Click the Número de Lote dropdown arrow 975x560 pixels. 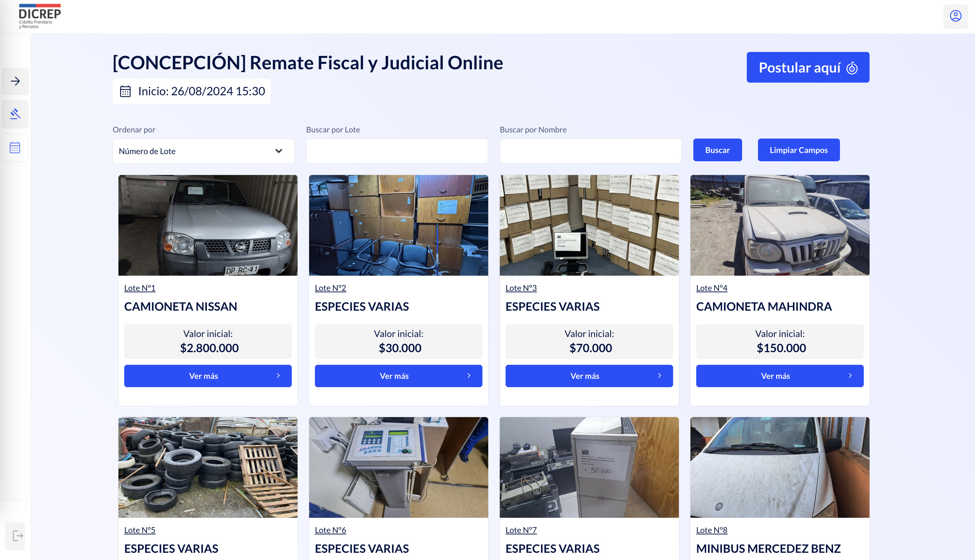(279, 151)
